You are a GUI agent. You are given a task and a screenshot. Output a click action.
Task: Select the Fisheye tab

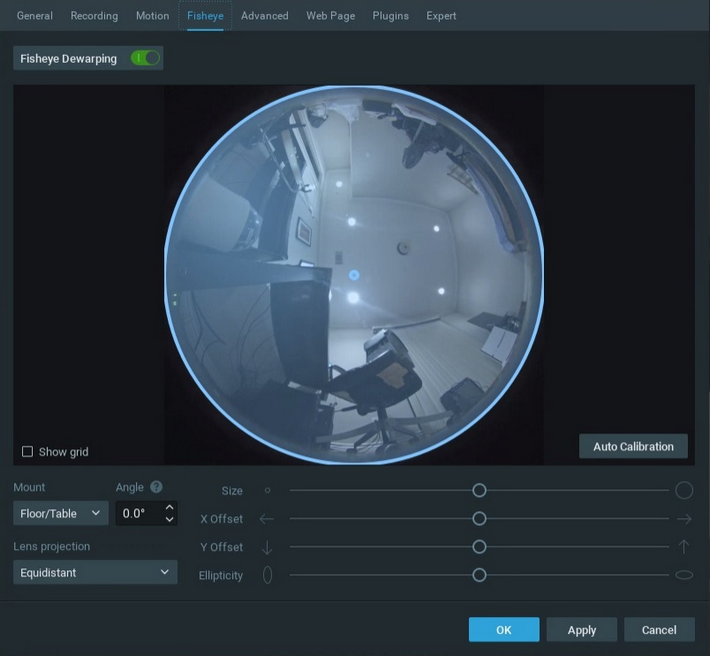[x=205, y=16]
